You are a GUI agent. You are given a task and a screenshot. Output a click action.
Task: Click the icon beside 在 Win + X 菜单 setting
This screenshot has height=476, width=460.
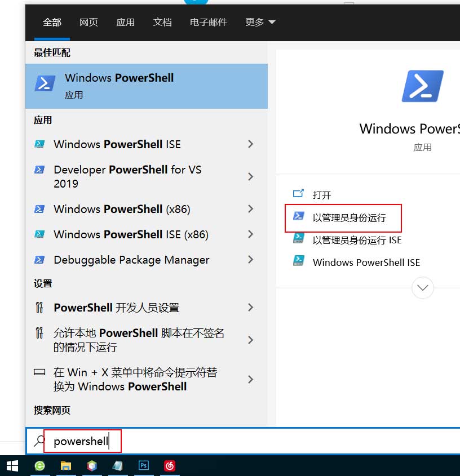point(39,372)
